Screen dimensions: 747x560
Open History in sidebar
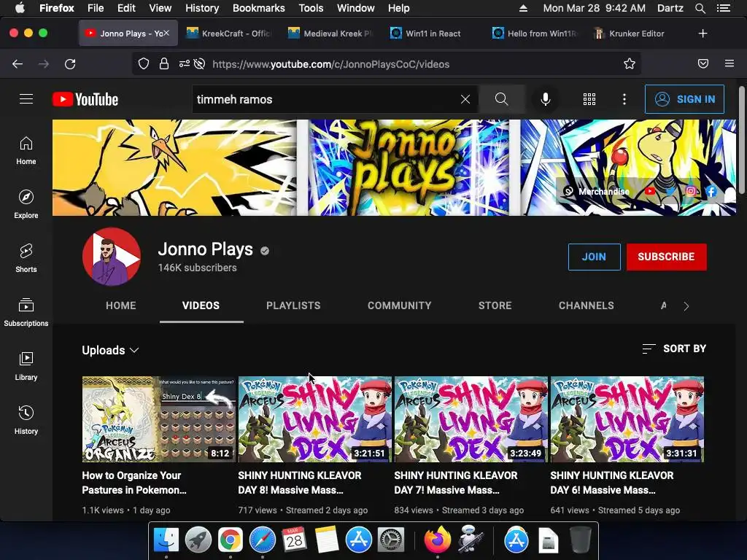click(26, 419)
